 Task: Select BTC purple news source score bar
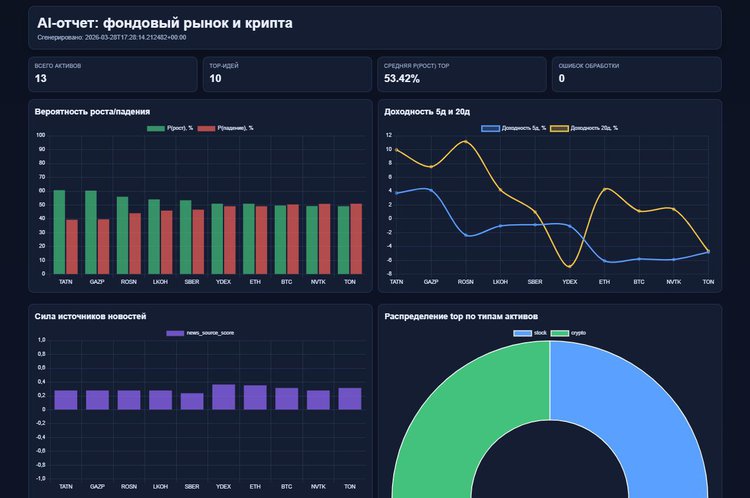pyautogui.click(x=287, y=399)
